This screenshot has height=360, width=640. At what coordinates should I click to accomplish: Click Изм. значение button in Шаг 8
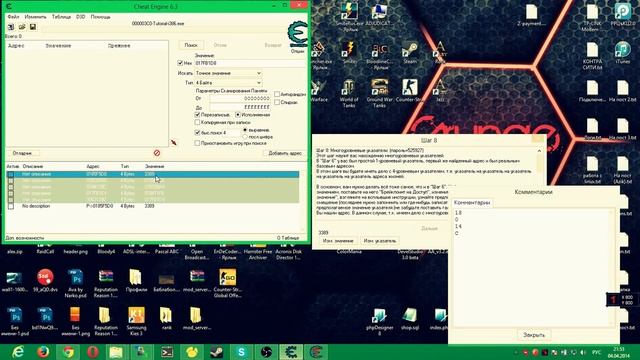tap(338, 241)
